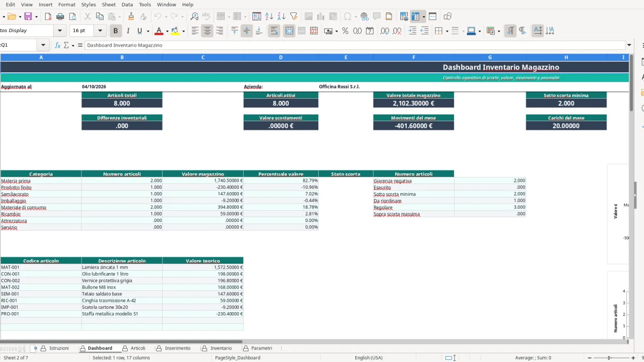The height and width of the screenshot is (362, 644).
Task: Toggle Center Horizontally alignment
Action: [x=207, y=31]
